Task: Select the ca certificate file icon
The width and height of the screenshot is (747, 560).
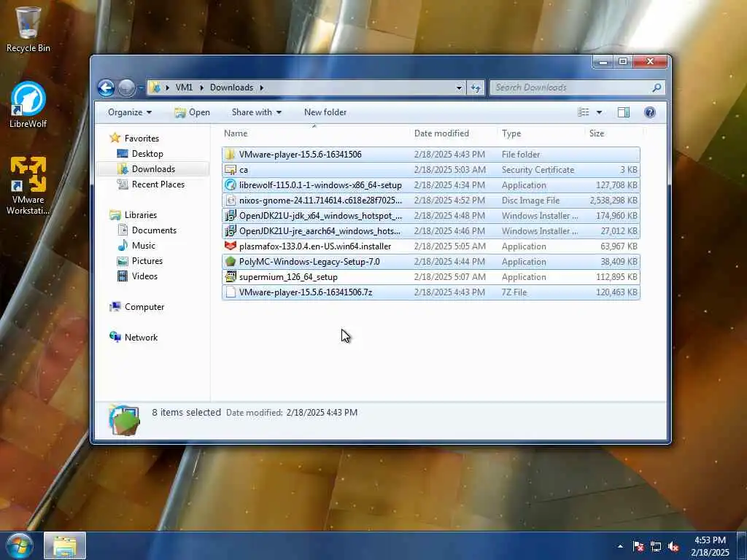Action: point(231,169)
